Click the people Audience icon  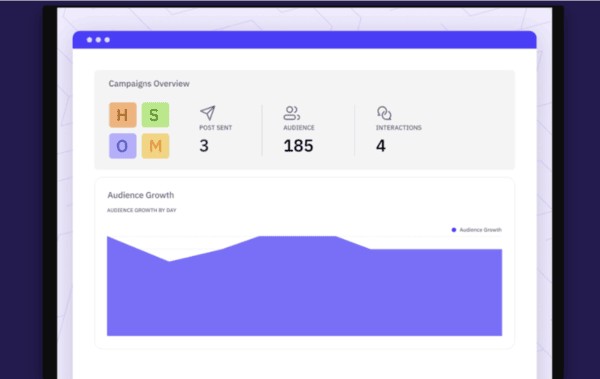(292, 113)
